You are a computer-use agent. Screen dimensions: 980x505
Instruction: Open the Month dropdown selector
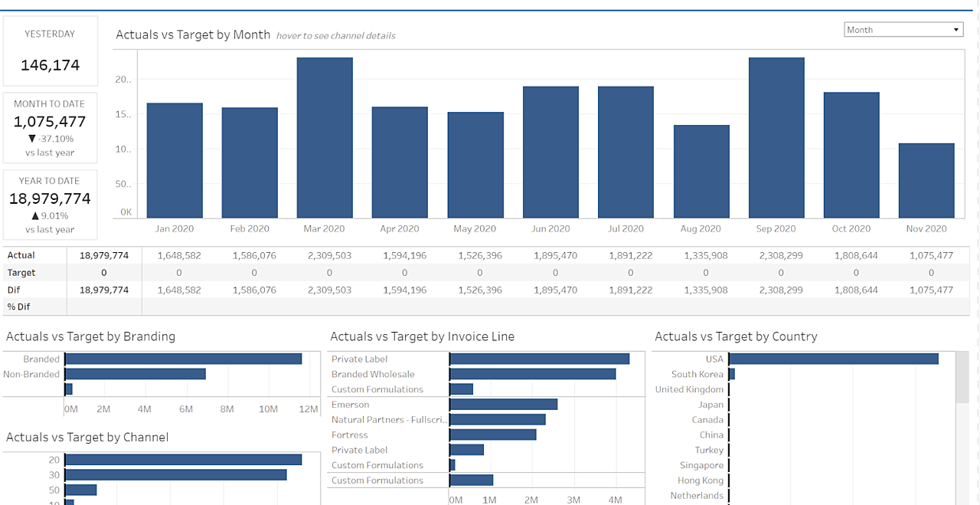pos(903,30)
